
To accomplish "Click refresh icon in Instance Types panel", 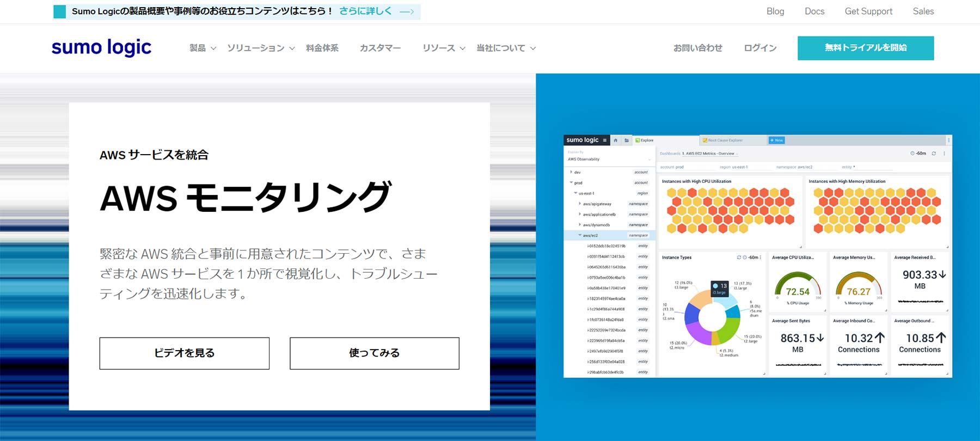I will click(739, 258).
